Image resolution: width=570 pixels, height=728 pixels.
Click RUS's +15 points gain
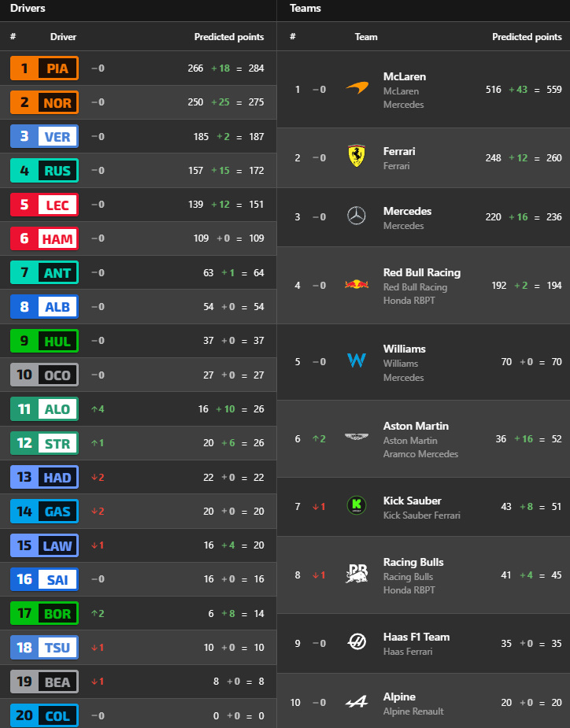(220, 171)
